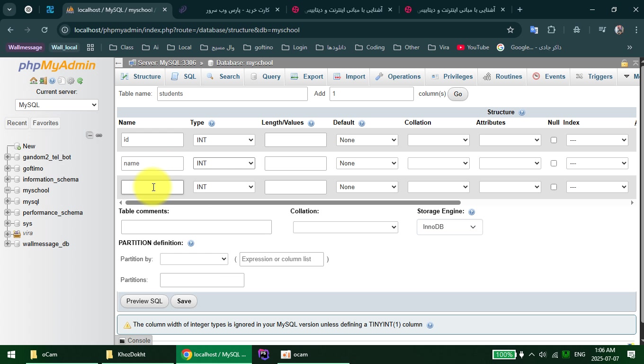This screenshot has width=644, height=364.
Task: Open the Operations tab
Action: [x=398, y=77]
